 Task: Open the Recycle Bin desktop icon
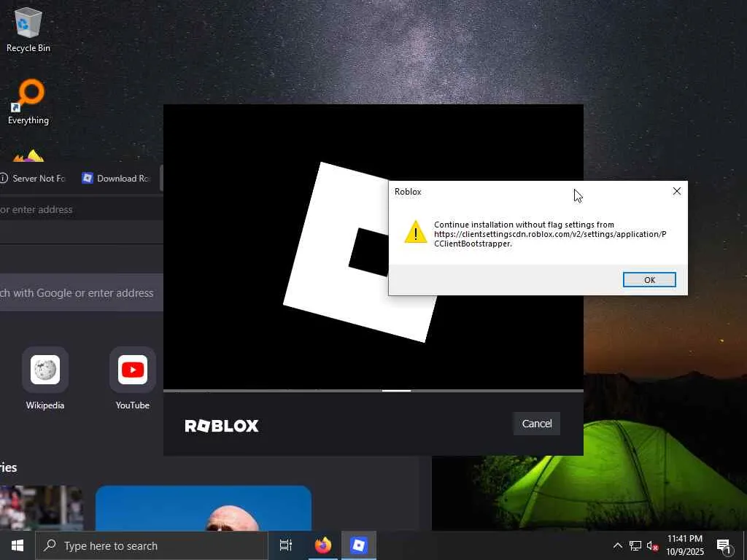click(x=28, y=30)
